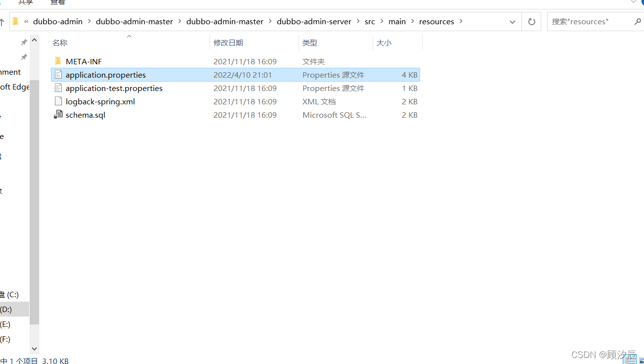The image size is (644, 364).
Task: Expand the chevron after main breadcrumb
Action: pyautogui.click(x=412, y=21)
